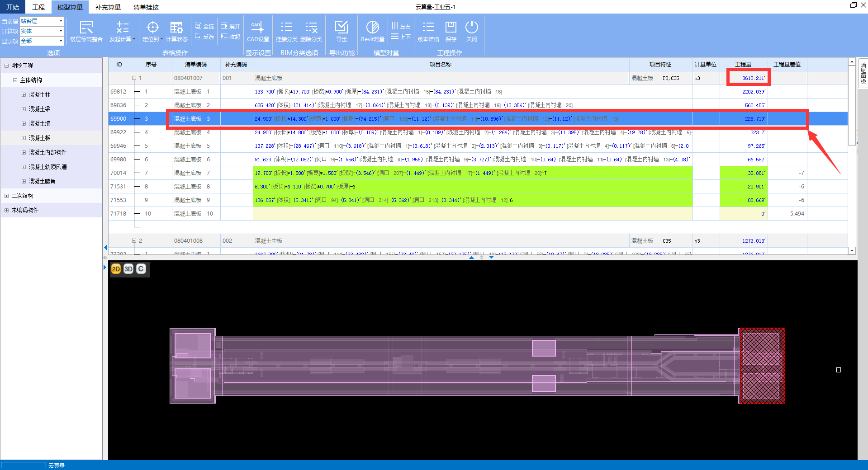This screenshot has width=868, height=470.
Task: Expand the 混凝土柱 tree node
Action: pyautogui.click(x=24, y=94)
